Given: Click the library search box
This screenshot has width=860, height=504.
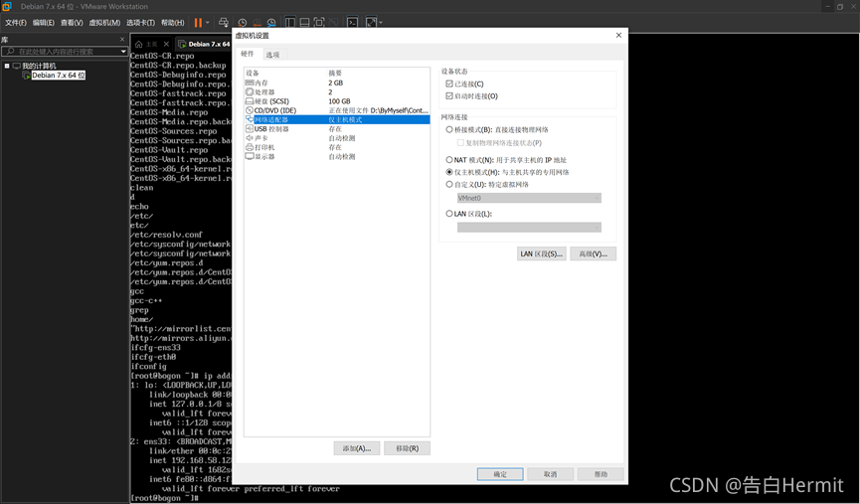Looking at the screenshot, I should (x=65, y=51).
